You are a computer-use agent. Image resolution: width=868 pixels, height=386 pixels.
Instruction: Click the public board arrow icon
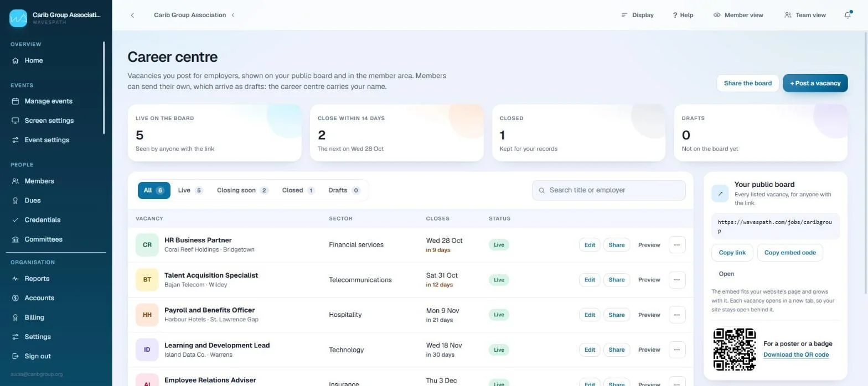pos(720,194)
